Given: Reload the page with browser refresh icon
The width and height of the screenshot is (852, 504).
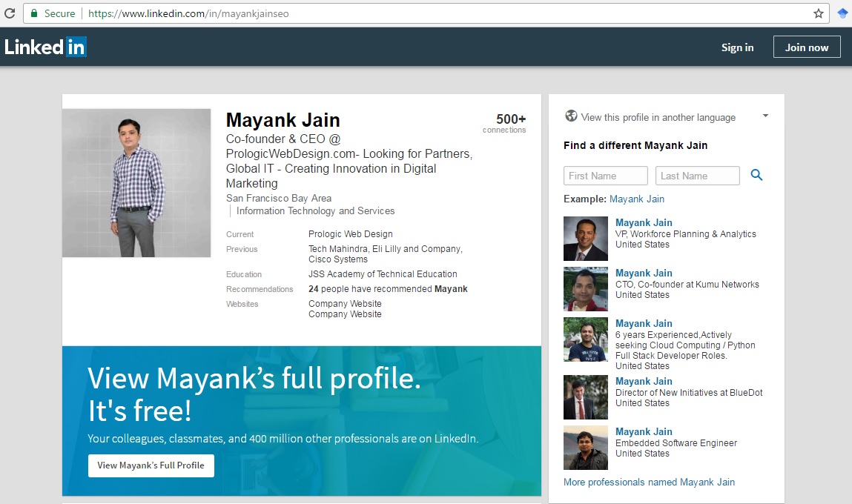Looking at the screenshot, I should (10, 13).
